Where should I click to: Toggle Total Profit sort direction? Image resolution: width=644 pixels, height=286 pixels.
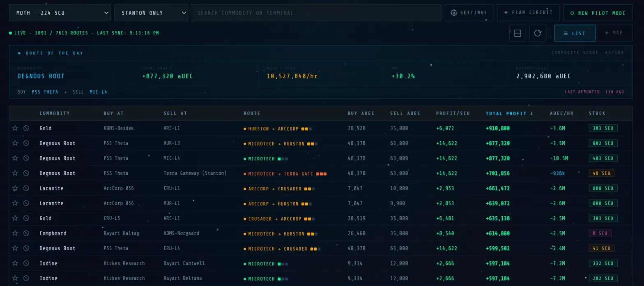[x=509, y=113]
